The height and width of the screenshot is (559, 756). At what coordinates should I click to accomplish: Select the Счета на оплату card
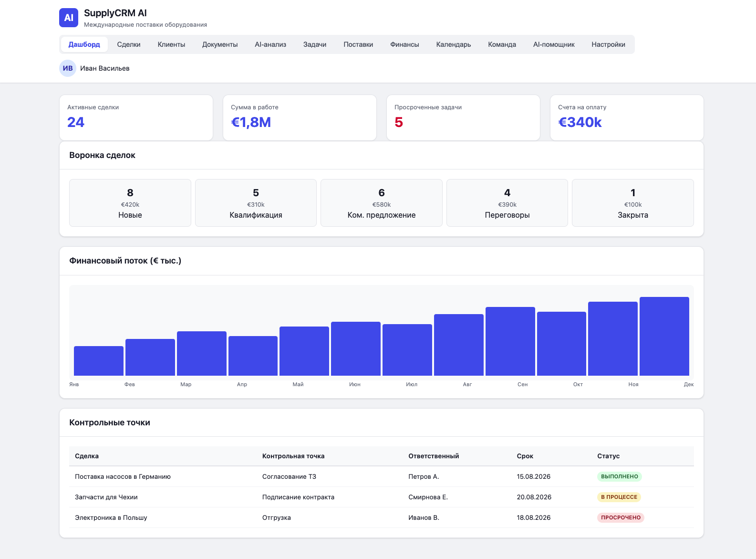point(627,117)
